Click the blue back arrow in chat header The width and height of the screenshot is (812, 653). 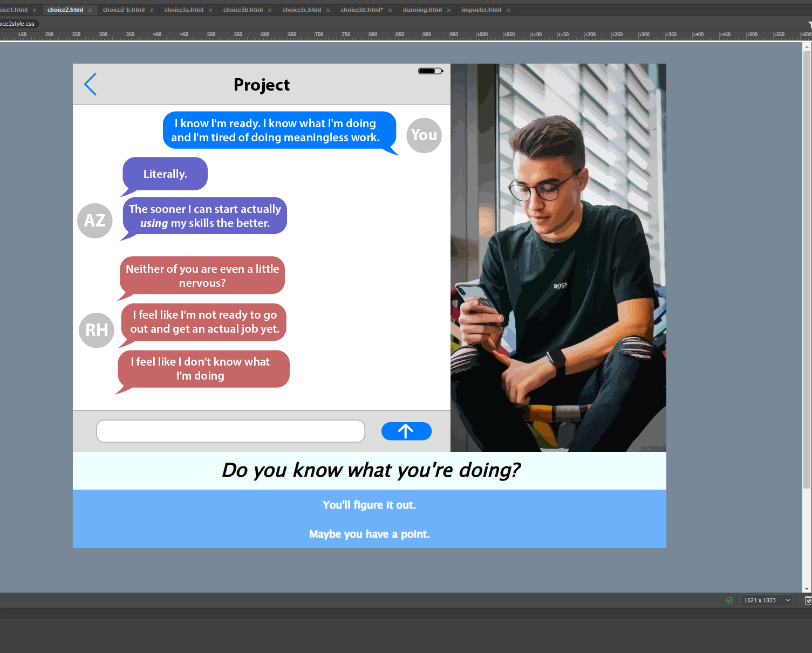tap(90, 84)
